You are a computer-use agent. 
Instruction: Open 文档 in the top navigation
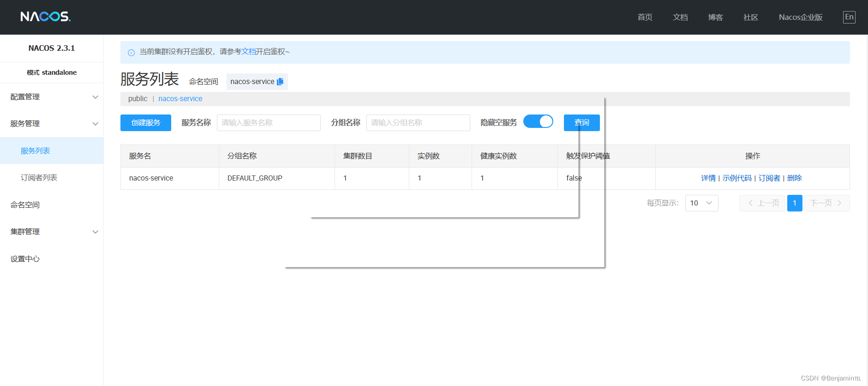(x=680, y=17)
